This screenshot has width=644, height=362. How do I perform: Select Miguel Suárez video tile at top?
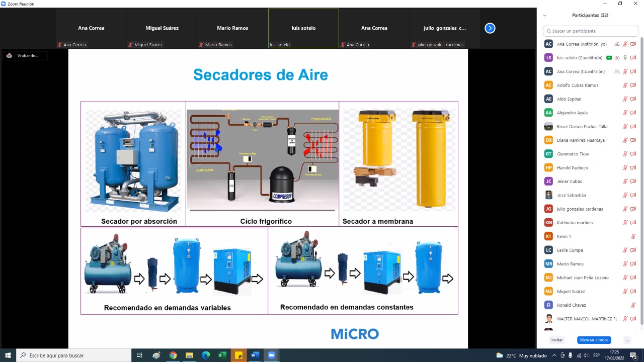[162, 28]
